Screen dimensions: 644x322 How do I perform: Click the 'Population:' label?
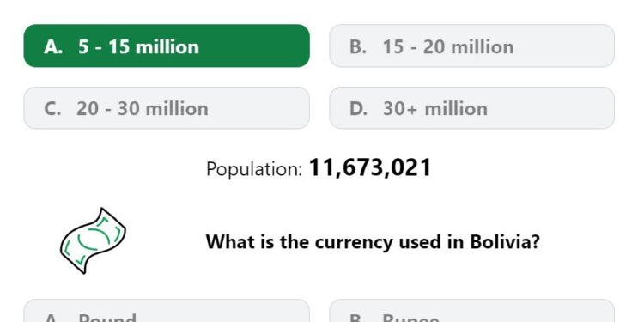(254, 169)
